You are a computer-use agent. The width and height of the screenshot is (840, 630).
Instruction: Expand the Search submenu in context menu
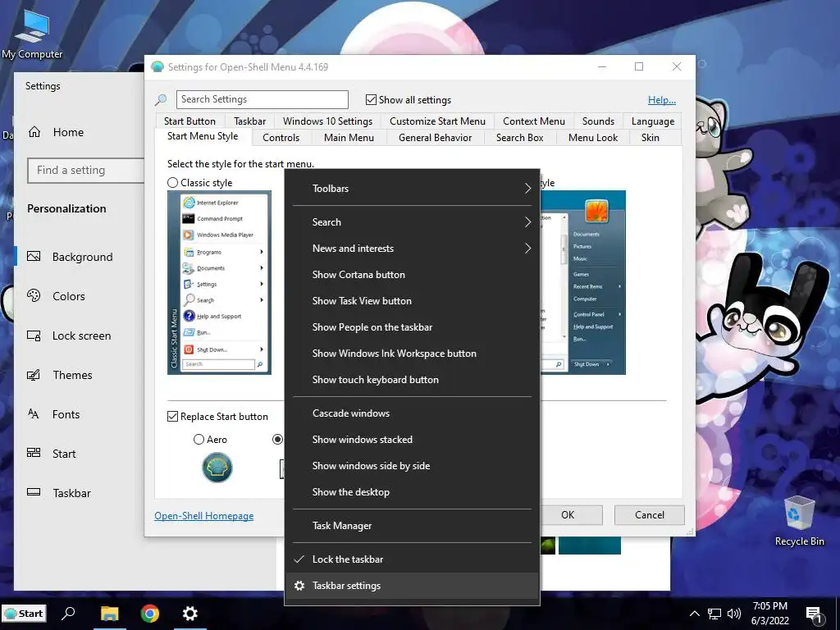pyautogui.click(x=412, y=221)
